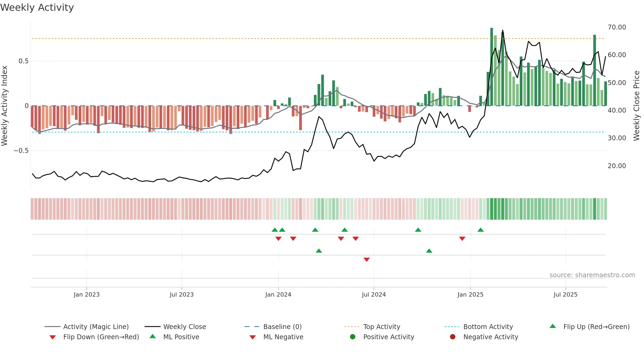
Task: Click the Jul 2023 axis label
Action: point(182,294)
